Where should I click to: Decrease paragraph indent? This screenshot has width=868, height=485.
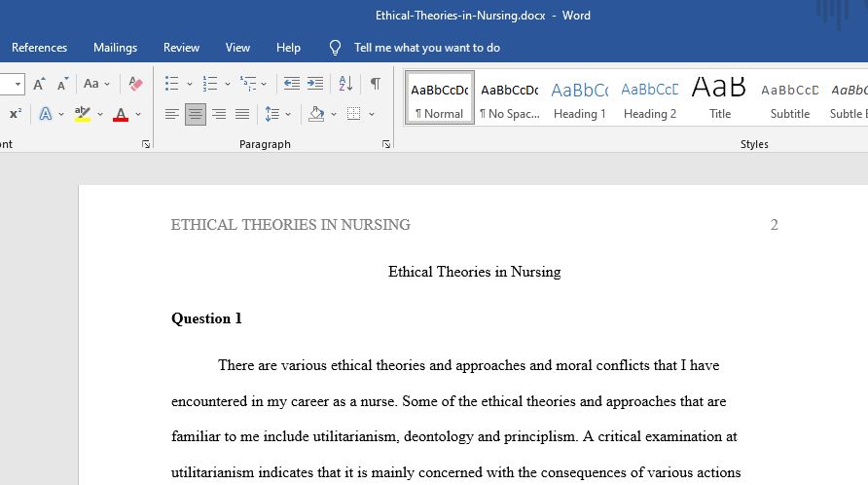[x=291, y=84]
